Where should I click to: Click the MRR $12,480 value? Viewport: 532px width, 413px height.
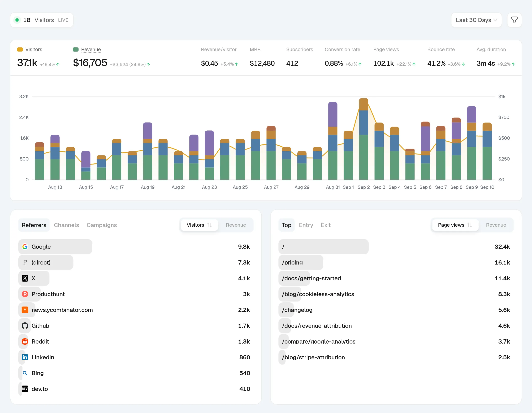[262, 63]
